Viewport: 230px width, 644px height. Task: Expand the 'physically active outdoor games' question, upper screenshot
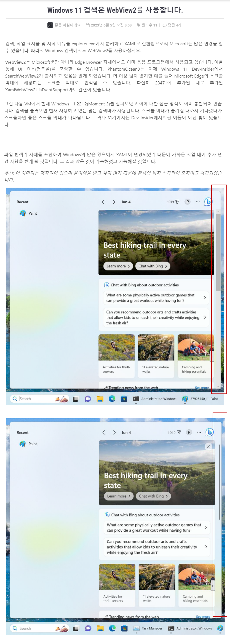click(x=156, y=298)
